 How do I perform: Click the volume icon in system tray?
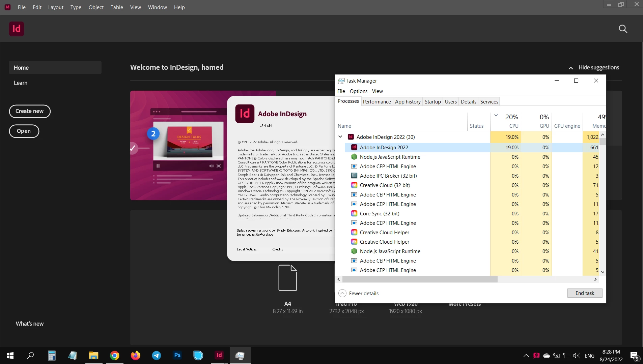tap(576, 356)
